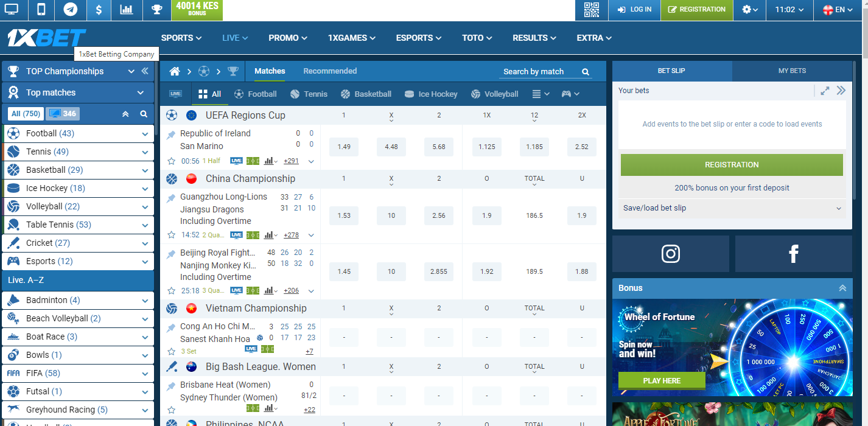
Task: Select the Tennis sport filter
Action: coord(309,94)
